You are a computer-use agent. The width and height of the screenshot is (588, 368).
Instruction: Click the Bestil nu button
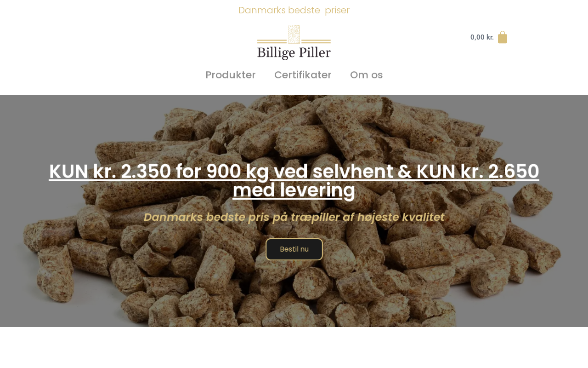294,249
